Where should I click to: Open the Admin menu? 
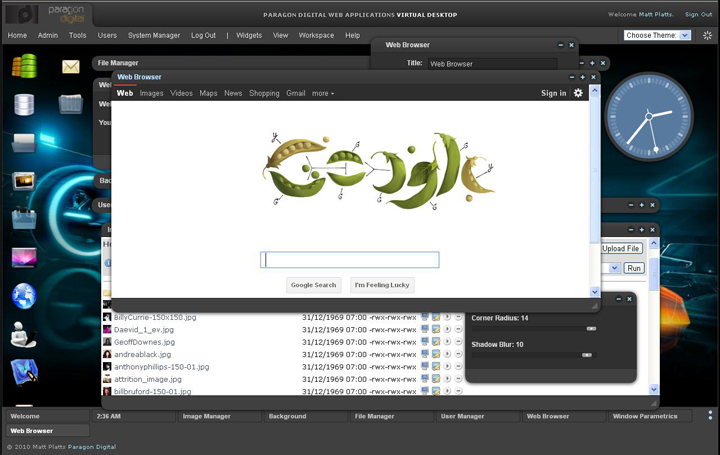[x=48, y=35]
